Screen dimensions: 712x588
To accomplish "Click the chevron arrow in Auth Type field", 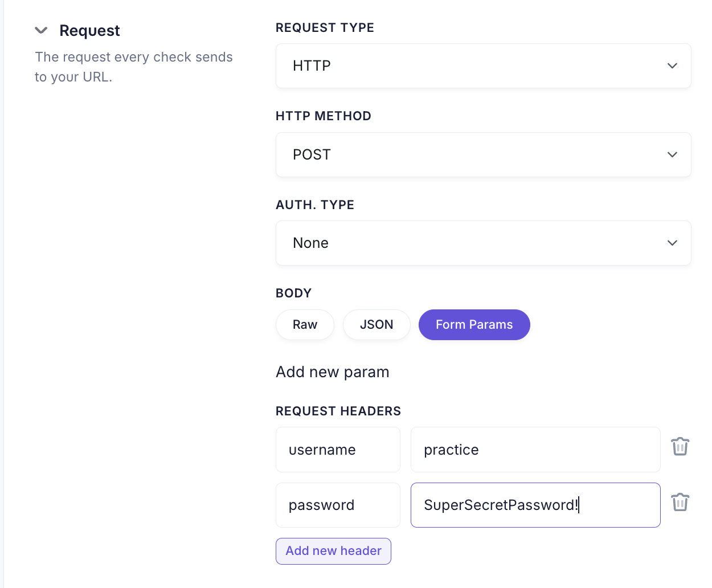I will point(672,243).
